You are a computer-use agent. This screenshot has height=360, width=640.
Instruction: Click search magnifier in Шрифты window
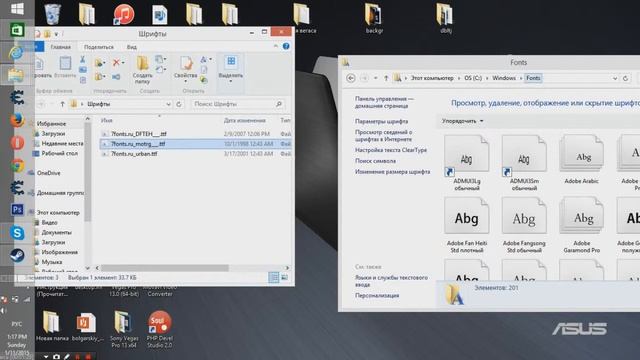tap(279, 104)
